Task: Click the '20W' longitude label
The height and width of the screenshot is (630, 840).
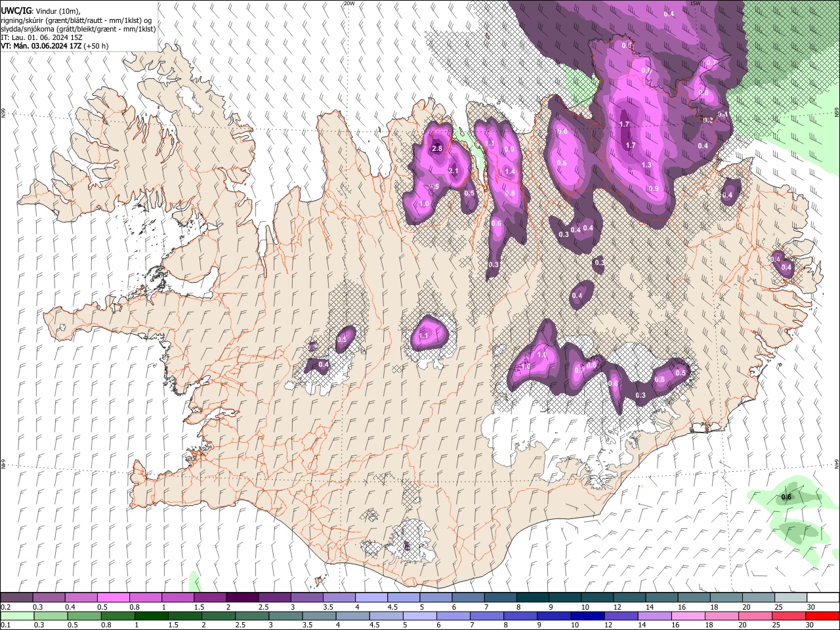Action: [x=349, y=3]
